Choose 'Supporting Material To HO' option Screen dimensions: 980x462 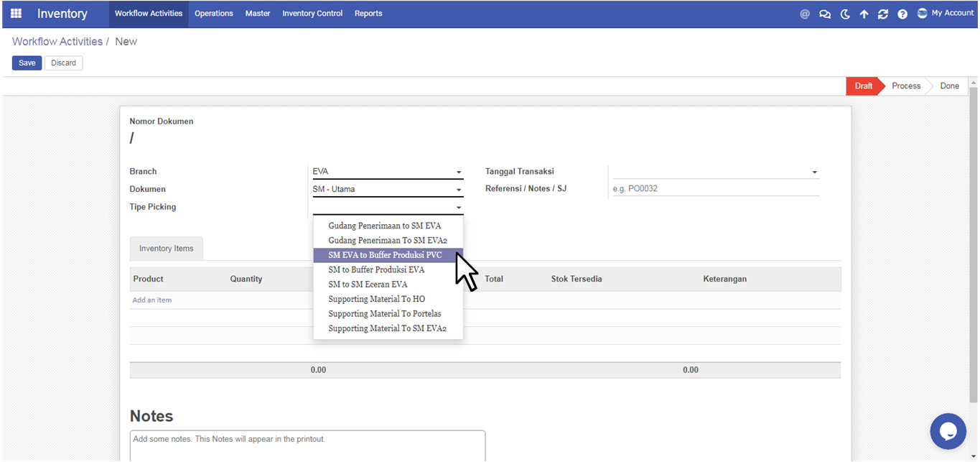pyautogui.click(x=376, y=299)
